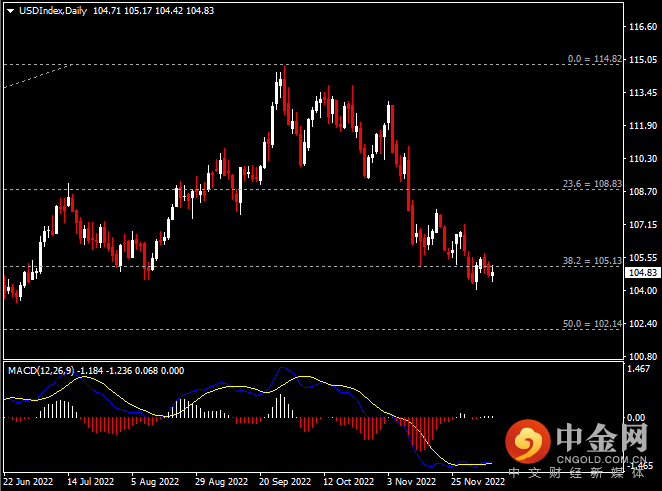The width and height of the screenshot is (662, 491).
Task: Click the current price tag 104.83
Action: coord(640,272)
